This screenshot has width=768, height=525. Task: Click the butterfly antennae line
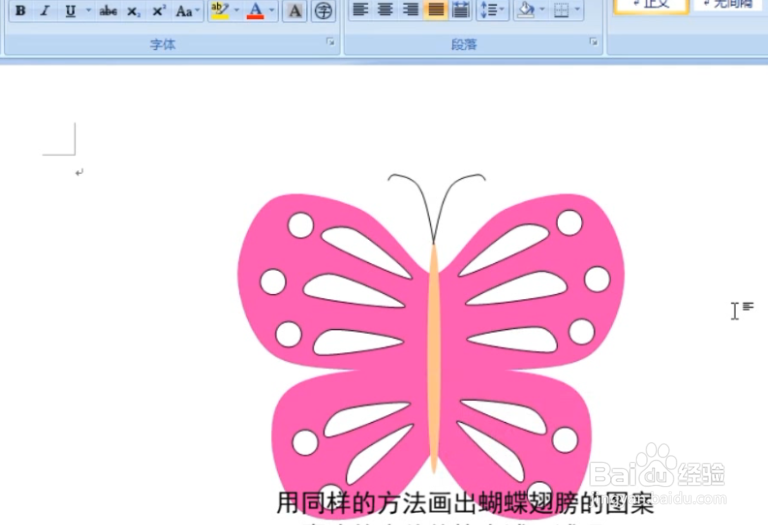click(x=436, y=208)
